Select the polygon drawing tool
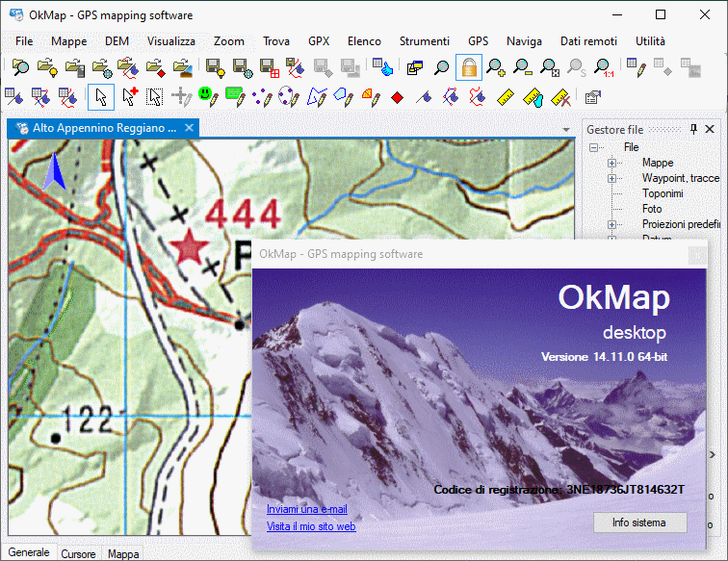Screen dimensions: 728x561 (344, 97)
